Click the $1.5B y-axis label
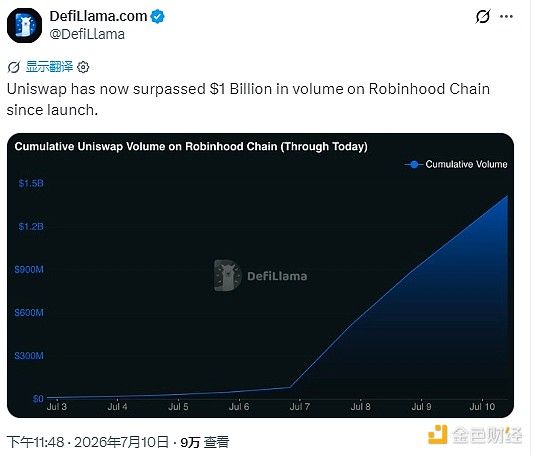 click(31, 183)
